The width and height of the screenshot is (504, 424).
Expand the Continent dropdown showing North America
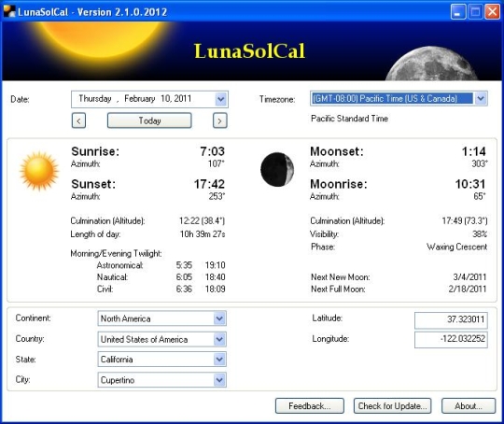click(219, 318)
